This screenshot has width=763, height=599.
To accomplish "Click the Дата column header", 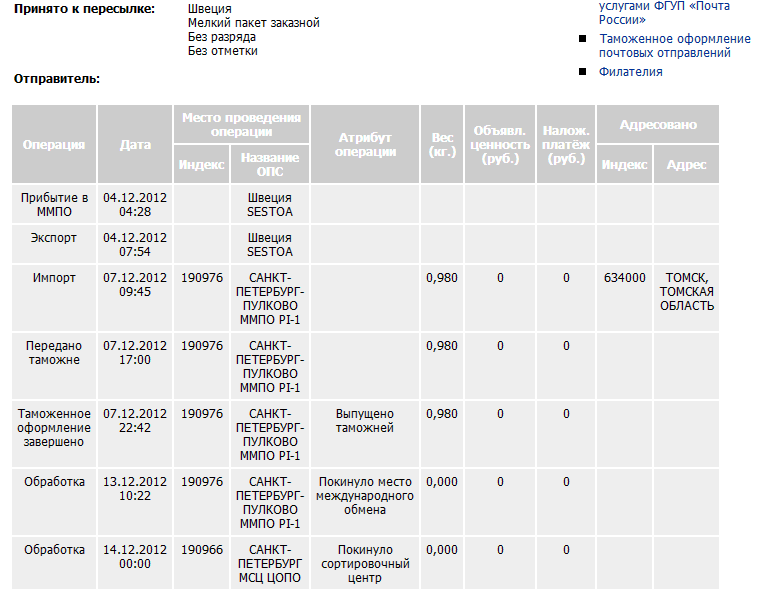I will point(135,144).
